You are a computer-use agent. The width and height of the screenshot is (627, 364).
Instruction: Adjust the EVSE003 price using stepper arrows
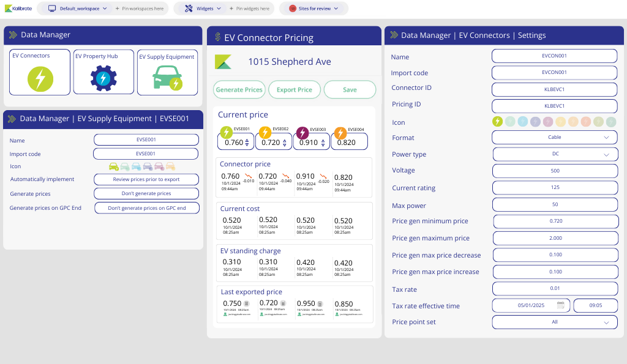point(323,143)
